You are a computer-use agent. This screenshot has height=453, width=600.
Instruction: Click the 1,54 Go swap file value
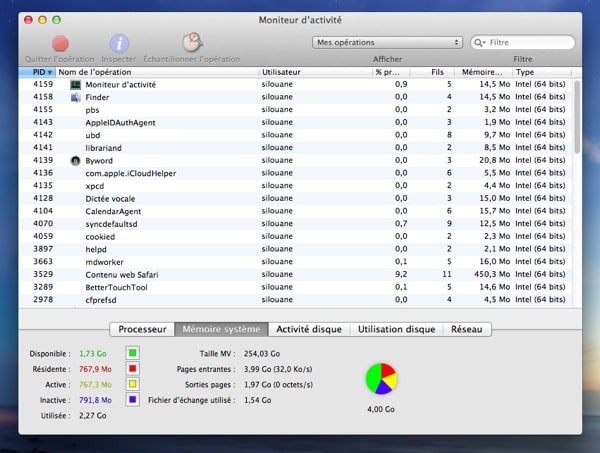(x=258, y=400)
